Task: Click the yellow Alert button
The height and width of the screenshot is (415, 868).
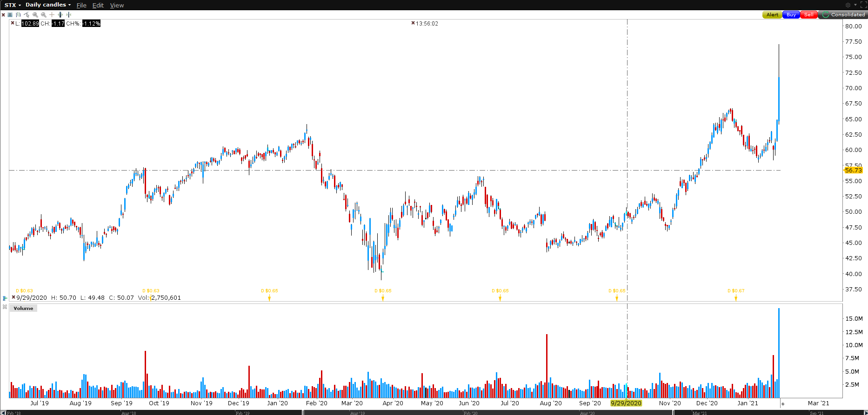Action: pyautogui.click(x=772, y=15)
